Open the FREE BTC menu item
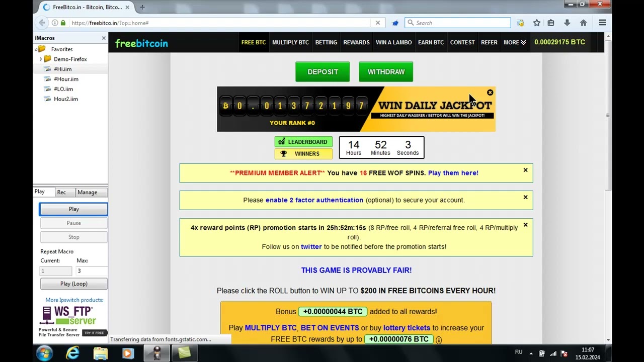Screen dimensions: 644x362 click(254, 42)
